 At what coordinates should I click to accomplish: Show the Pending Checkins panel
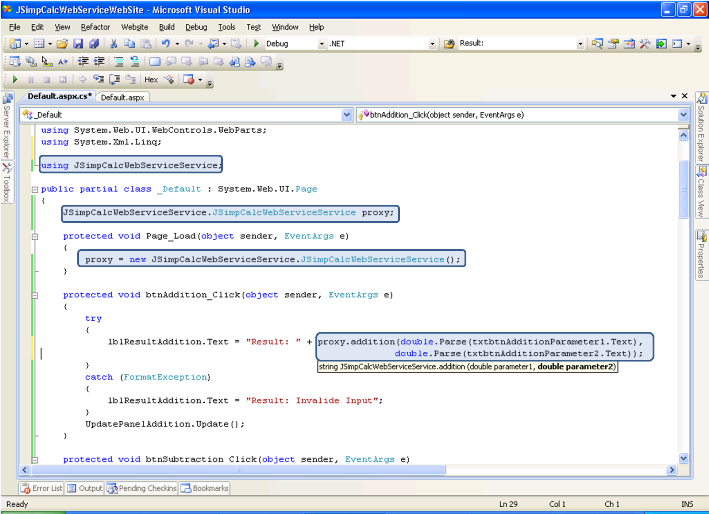click(144, 488)
